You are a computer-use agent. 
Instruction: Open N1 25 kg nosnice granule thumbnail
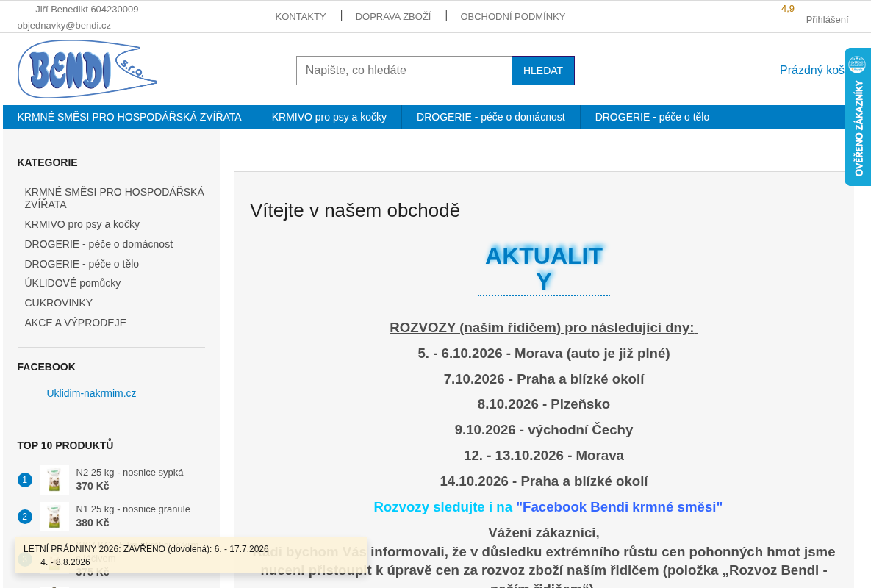pyautogui.click(x=54, y=516)
